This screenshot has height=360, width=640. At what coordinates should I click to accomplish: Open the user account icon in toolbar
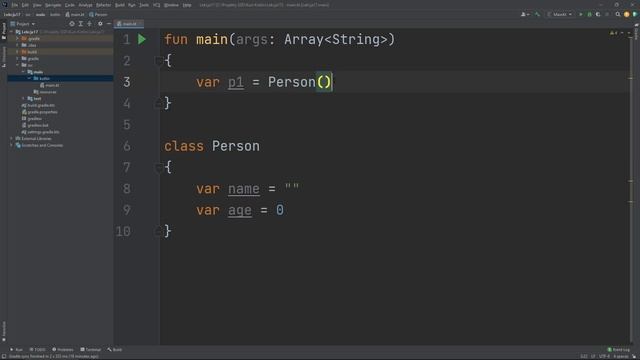point(525,14)
